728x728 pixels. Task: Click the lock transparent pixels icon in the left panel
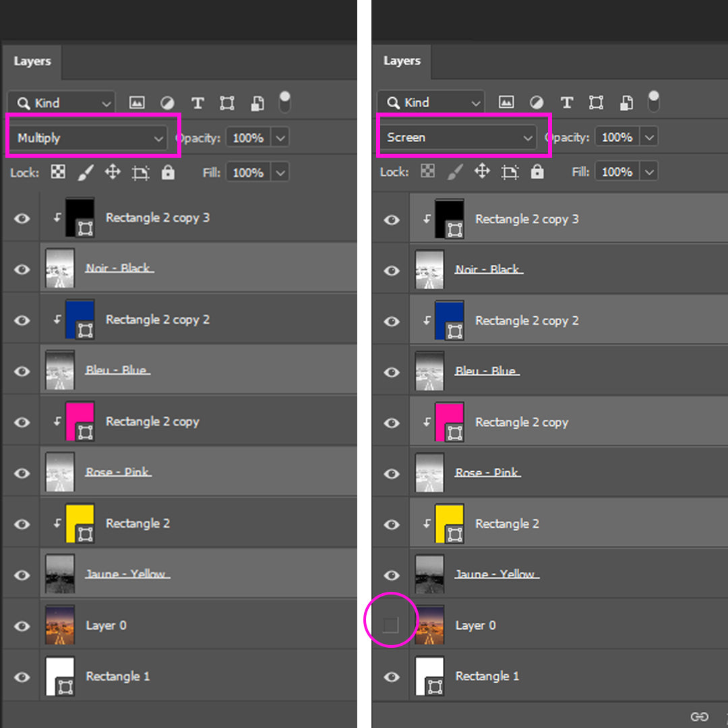(x=59, y=173)
